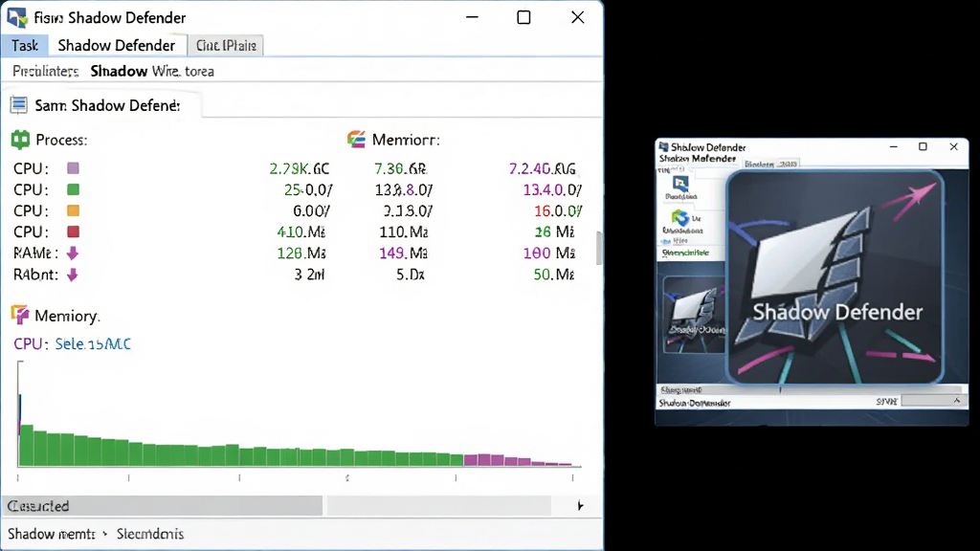Click the green Process section icon
Screen dimensions: 980x551
pos(20,140)
